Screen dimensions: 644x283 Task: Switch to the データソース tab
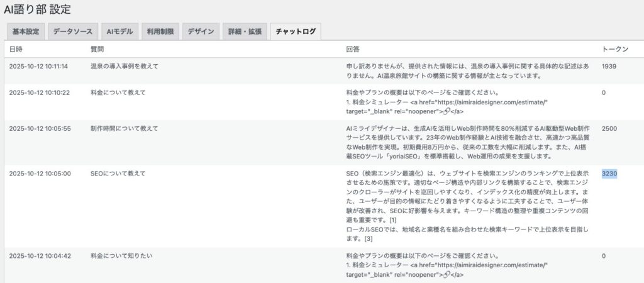[72, 31]
